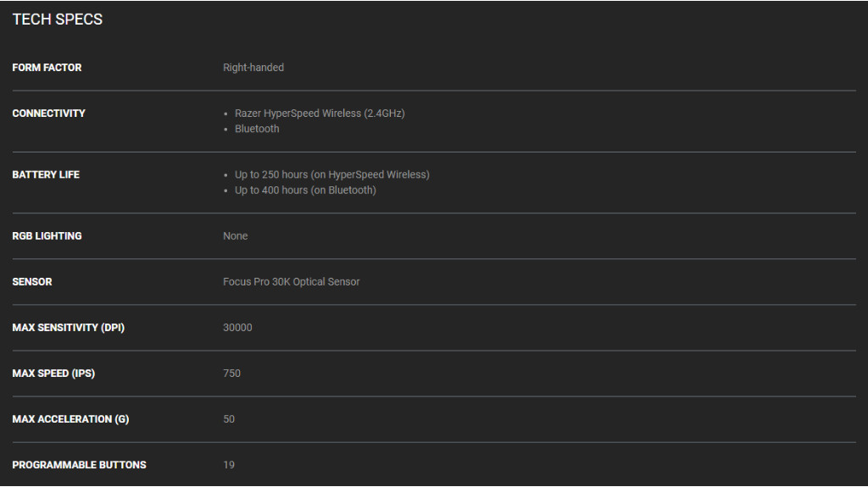
Task: Click the FORM FACTOR label
Action: (x=47, y=68)
